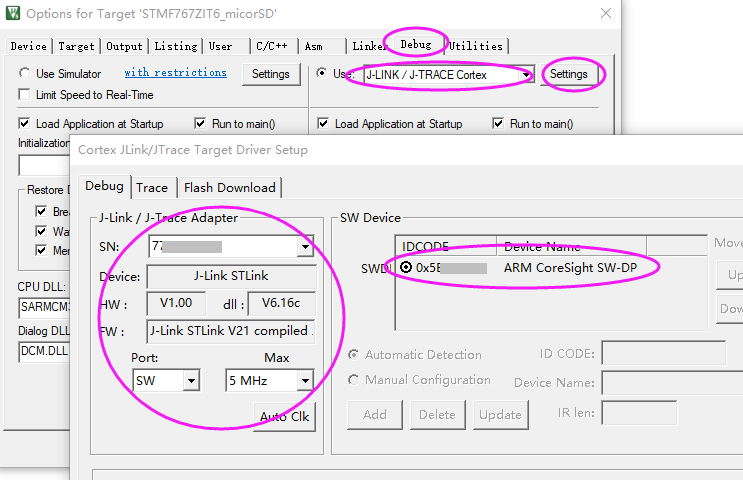The height and width of the screenshot is (480, 743).
Task: Select Automatic Detection radio button
Action: [x=353, y=354]
